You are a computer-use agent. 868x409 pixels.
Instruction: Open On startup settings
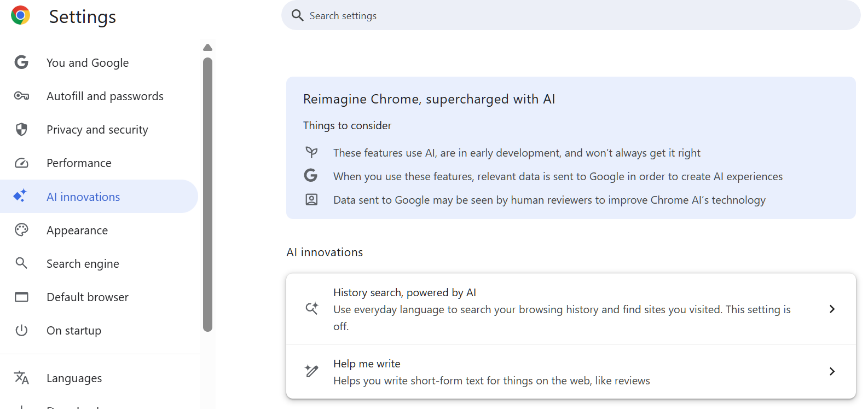coord(99,330)
